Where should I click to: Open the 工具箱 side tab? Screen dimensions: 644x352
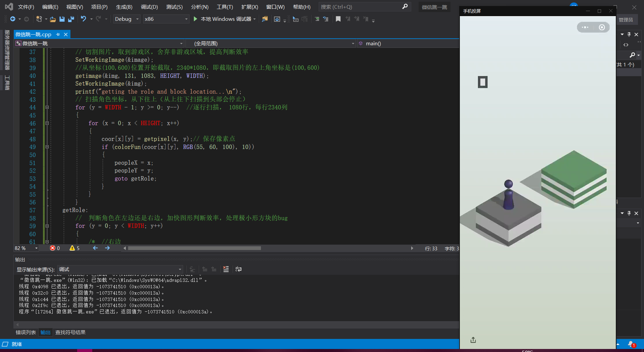pos(7,83)
